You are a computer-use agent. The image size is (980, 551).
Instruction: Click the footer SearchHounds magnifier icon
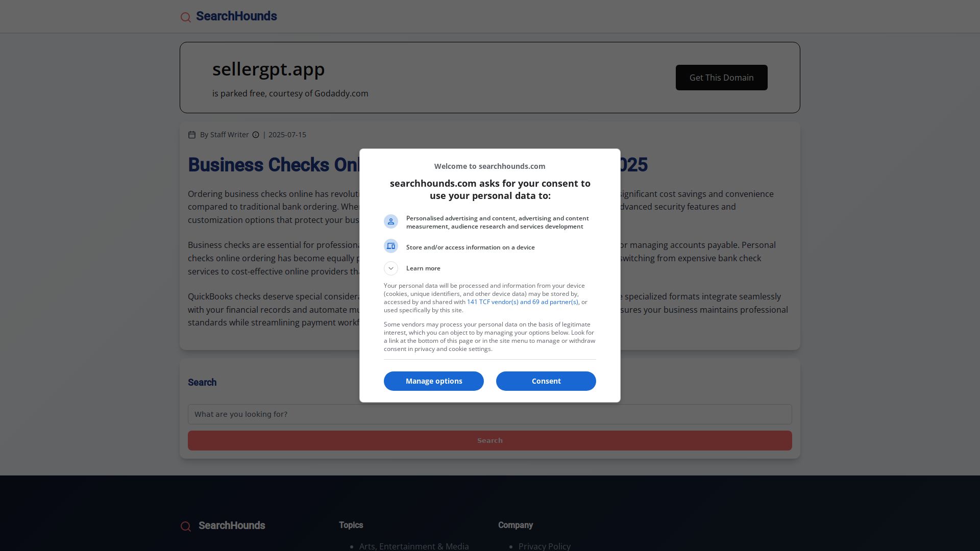pyautogui.click(x=186, y=527)
